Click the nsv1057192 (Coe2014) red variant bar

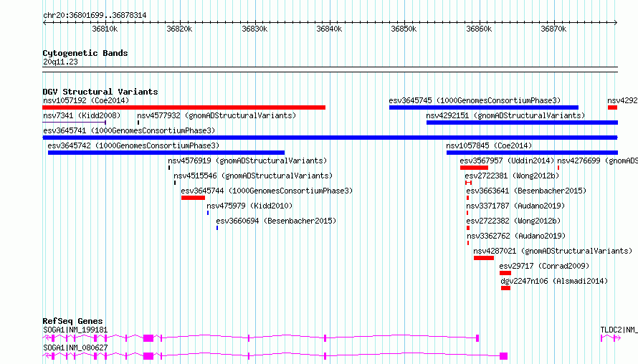coord(184,107)
